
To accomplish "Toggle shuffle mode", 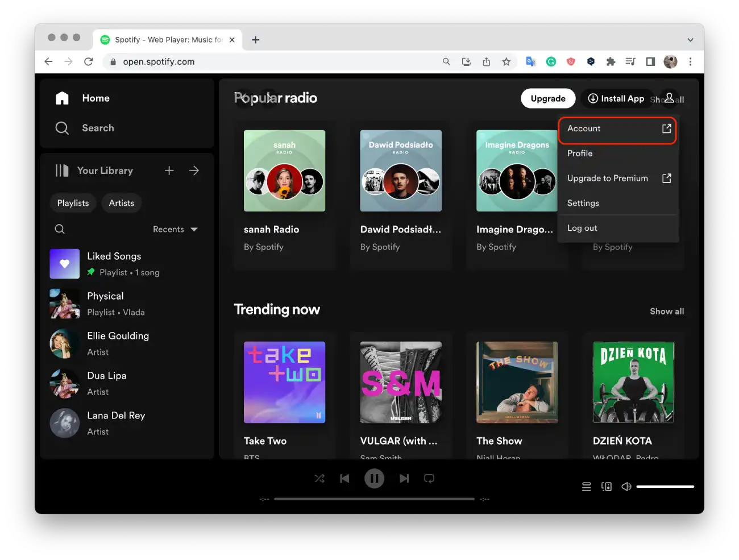I will tap(319, 479).
